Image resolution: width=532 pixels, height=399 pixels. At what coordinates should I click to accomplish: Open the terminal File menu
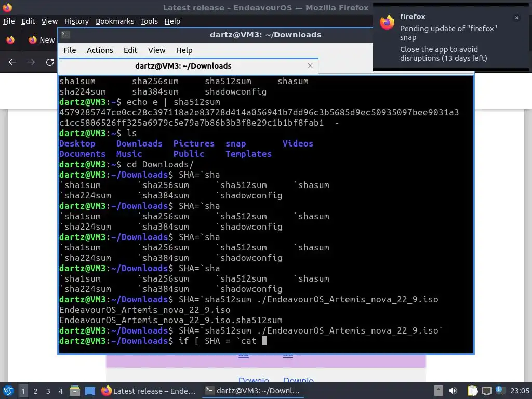(70, 50)
